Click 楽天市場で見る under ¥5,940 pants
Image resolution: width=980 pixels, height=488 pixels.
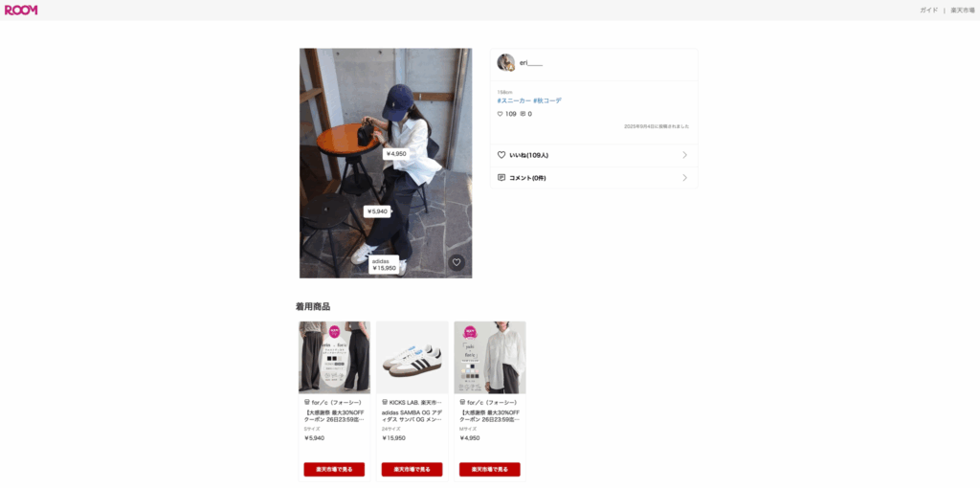(334, 469)
